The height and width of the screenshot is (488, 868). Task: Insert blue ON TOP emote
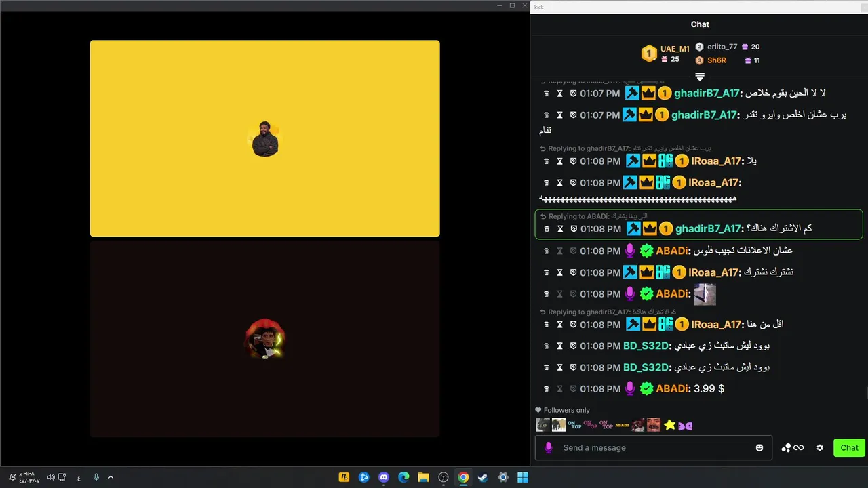coord(574,425)
